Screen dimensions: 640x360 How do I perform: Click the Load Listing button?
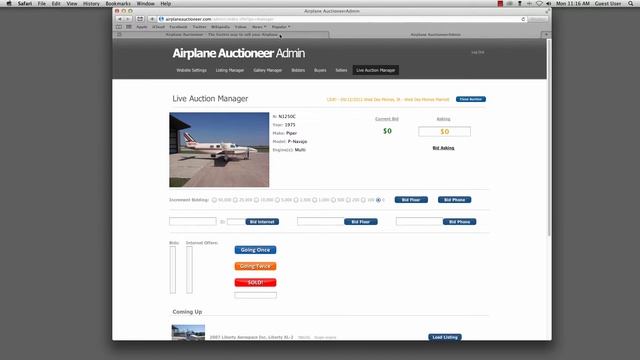click(x=445, y=337)
